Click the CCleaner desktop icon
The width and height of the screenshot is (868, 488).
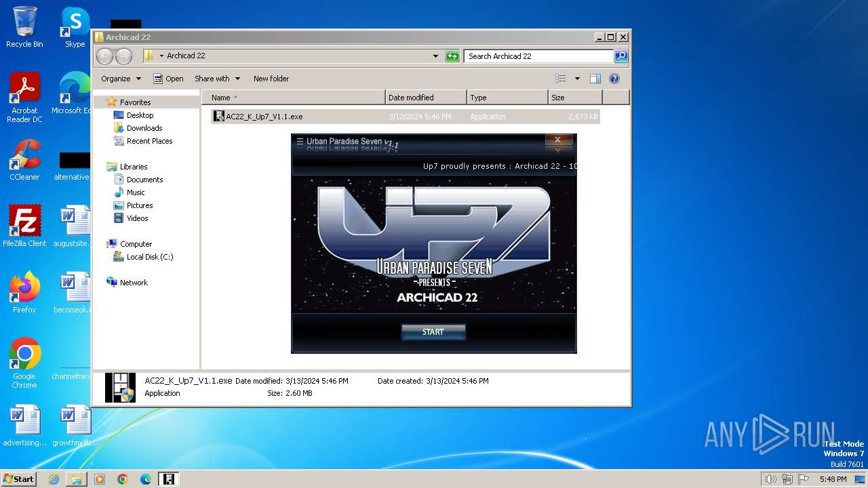24,160
